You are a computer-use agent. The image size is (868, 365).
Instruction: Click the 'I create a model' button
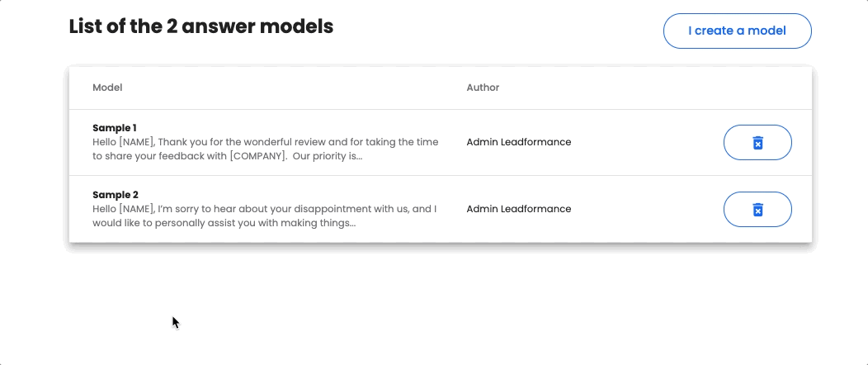(x=738, y=31)
